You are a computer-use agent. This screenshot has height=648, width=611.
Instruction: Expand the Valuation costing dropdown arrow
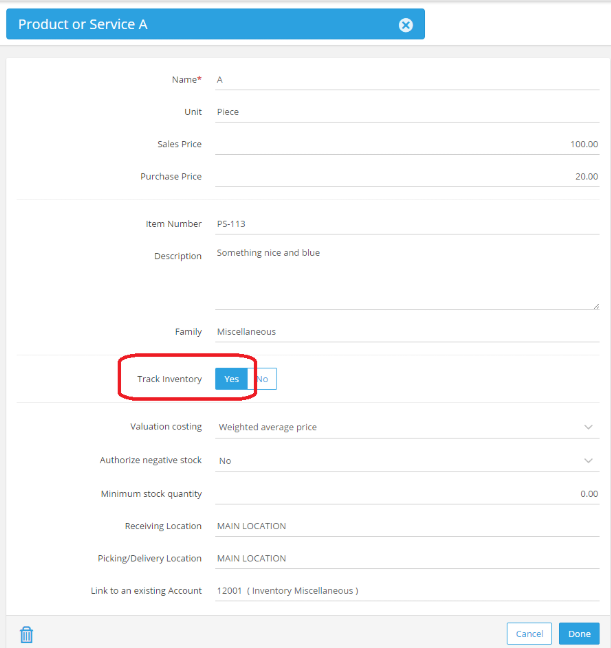point(588,427)
